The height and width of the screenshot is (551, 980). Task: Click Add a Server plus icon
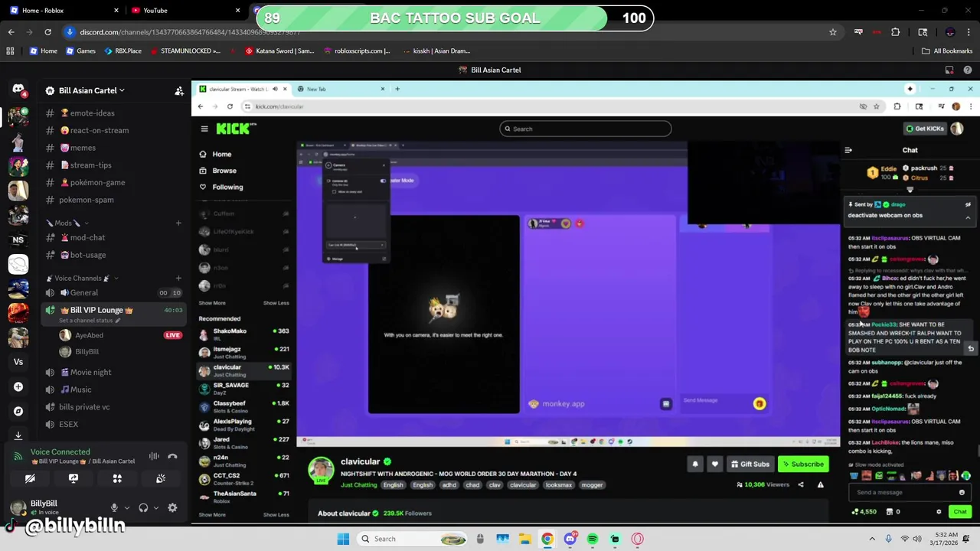[x=18, y=386]
